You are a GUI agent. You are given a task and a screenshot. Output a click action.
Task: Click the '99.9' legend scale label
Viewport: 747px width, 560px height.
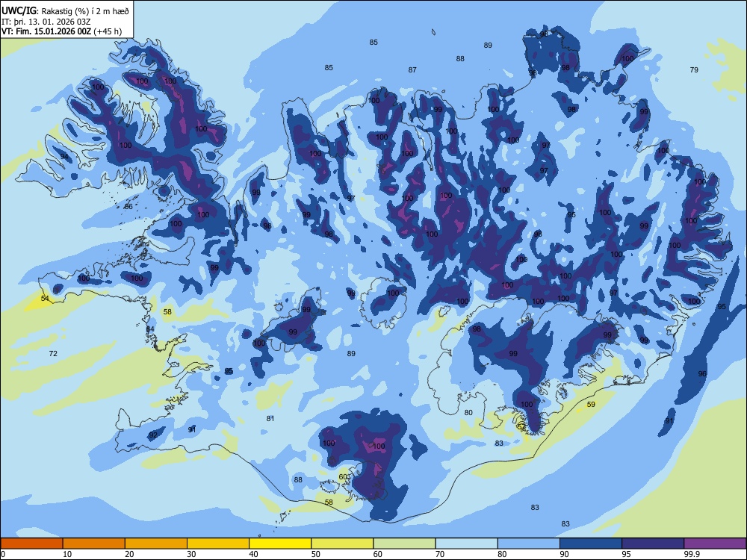point(692,554)
